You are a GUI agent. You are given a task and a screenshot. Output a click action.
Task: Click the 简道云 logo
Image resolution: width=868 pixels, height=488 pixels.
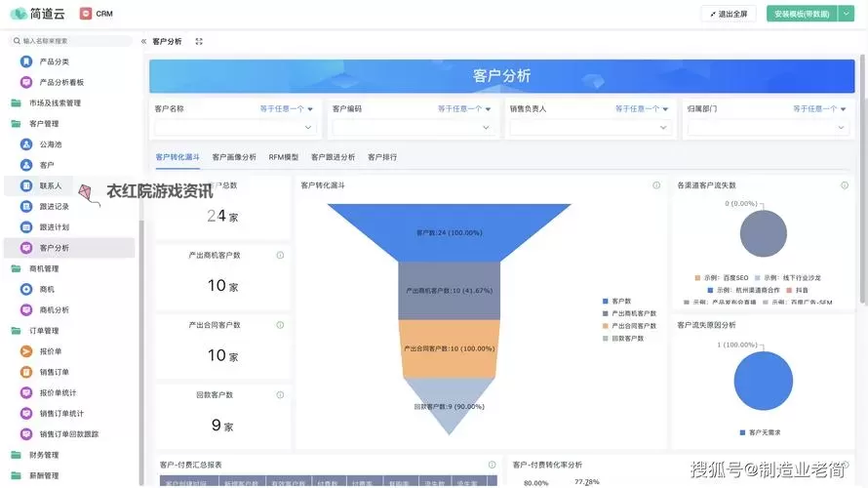tap(37, 14)
